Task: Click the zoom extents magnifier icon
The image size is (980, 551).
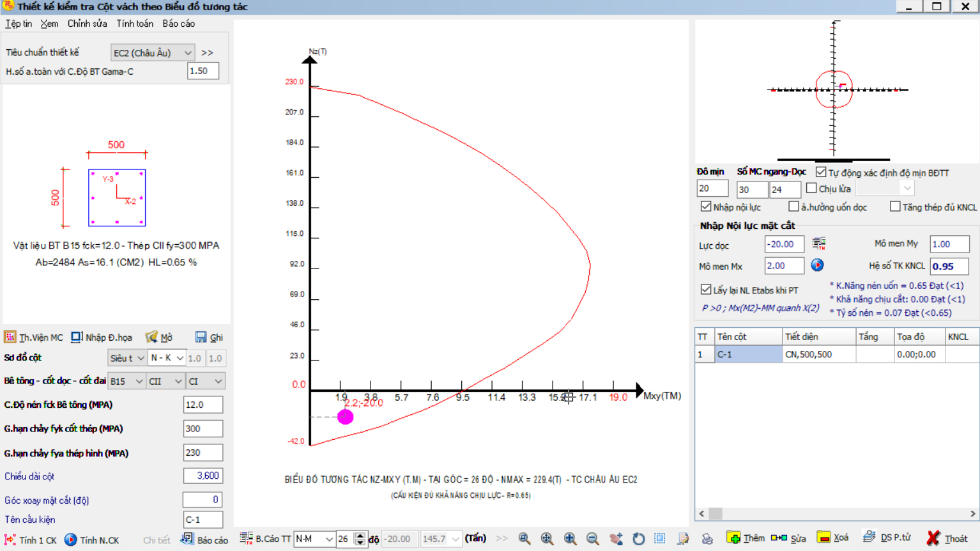Action: tap(547, 539)
